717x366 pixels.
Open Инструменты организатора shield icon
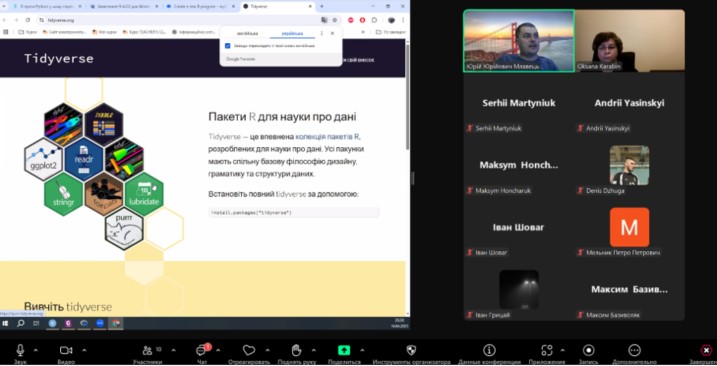pos(411,350)
